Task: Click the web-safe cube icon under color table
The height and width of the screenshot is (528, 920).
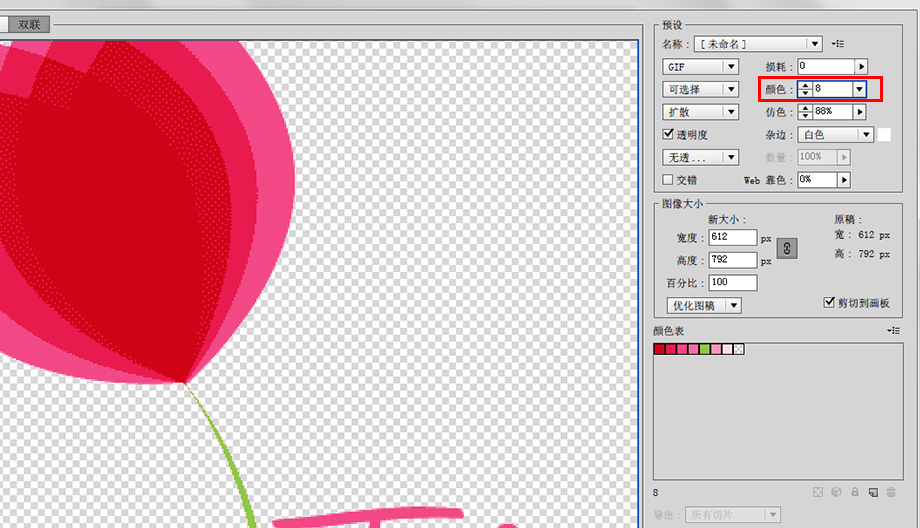Action: coord(836,492)
